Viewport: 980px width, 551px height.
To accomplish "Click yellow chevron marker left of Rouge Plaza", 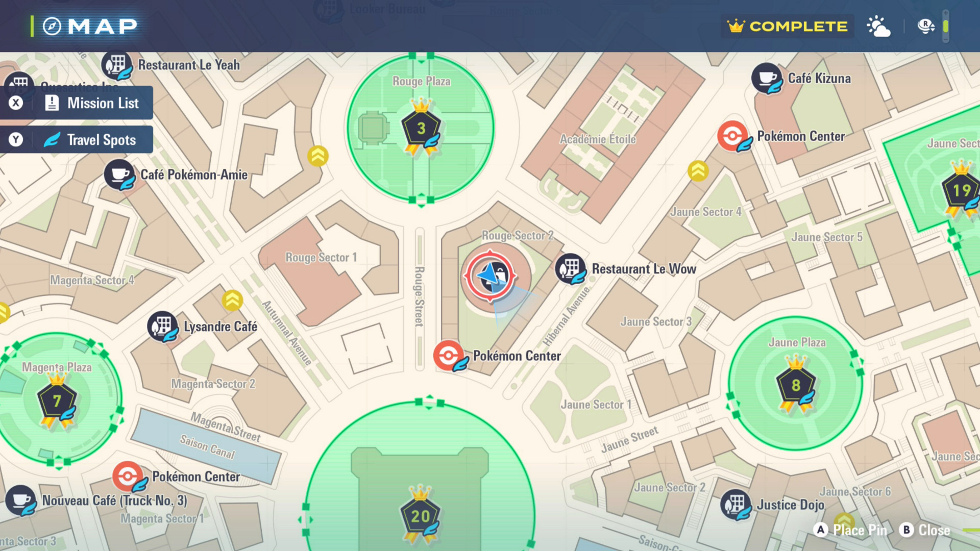I will 317,156.
